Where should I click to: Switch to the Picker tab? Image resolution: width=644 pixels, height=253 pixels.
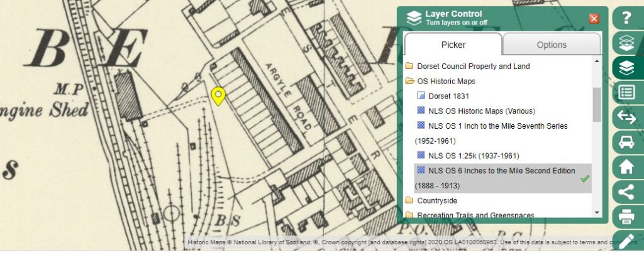pos(453,45)
